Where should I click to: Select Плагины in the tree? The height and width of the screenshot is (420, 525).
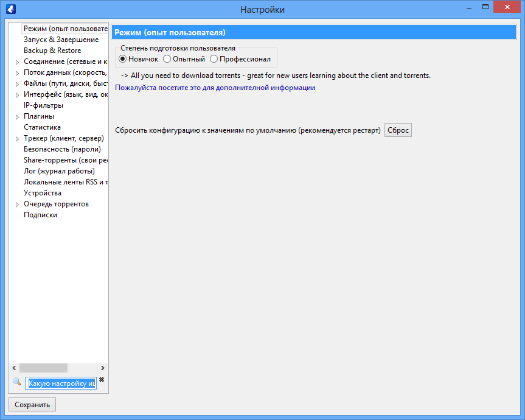click(38, 116)
